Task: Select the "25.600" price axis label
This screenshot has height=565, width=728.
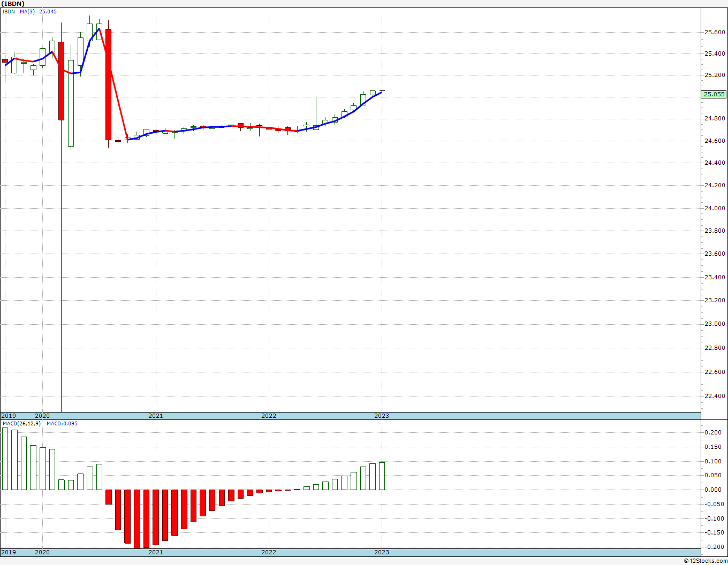Action: point(715,32)
